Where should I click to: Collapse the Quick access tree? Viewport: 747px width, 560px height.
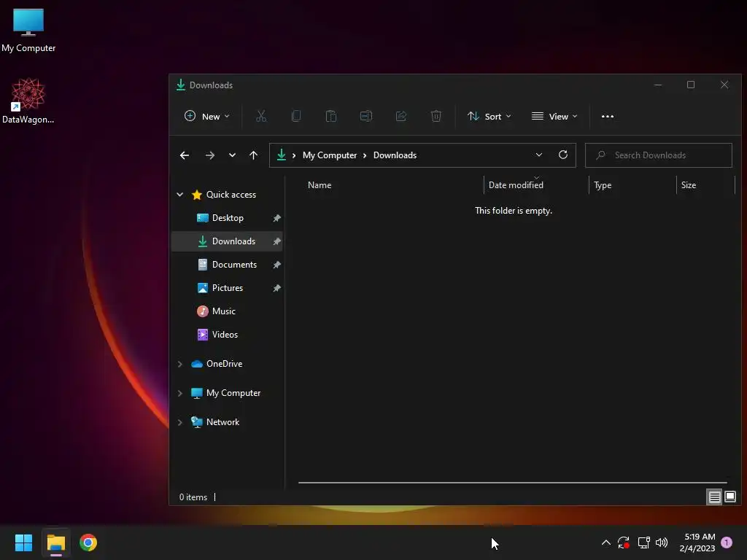click(x=179, y=194)
